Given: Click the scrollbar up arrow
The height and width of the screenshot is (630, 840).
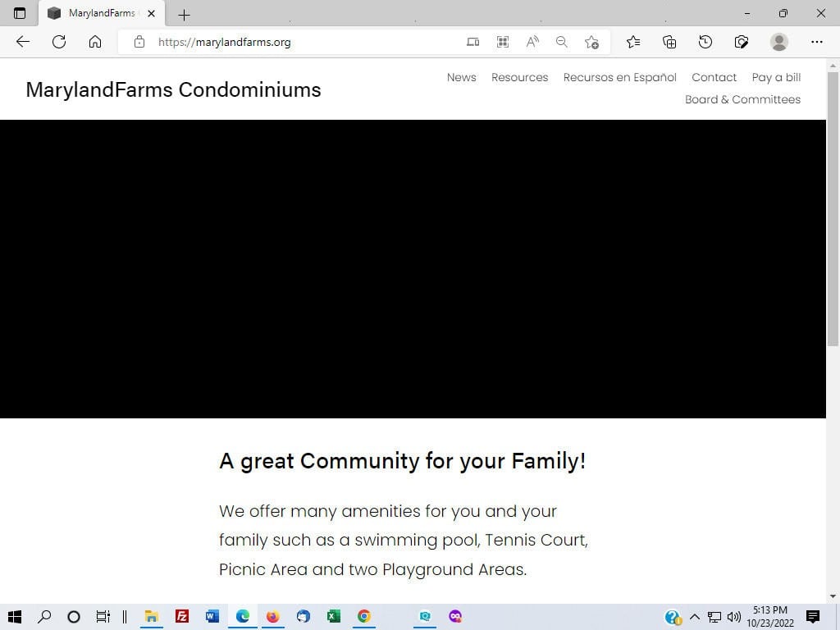Looking at the screenshot, I should pos(833,66).
